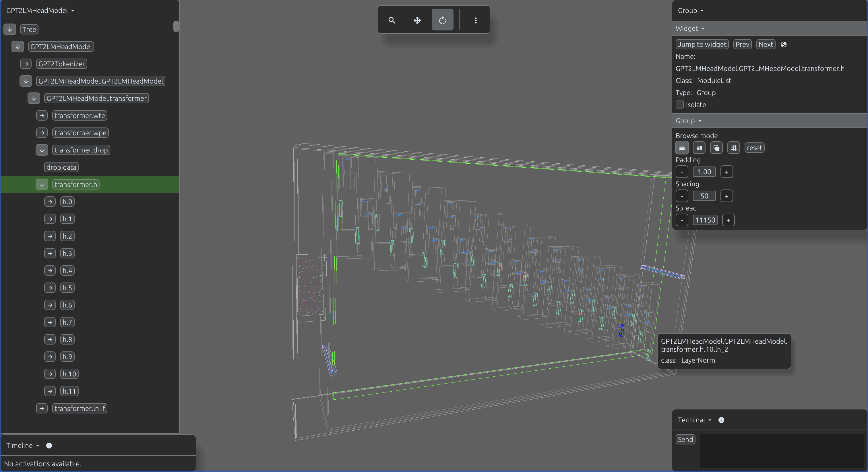This screenshot has width=868, height=472.
Task: Collapse the GPT2LMHeadModel node arrow
Action: (18, 47)
